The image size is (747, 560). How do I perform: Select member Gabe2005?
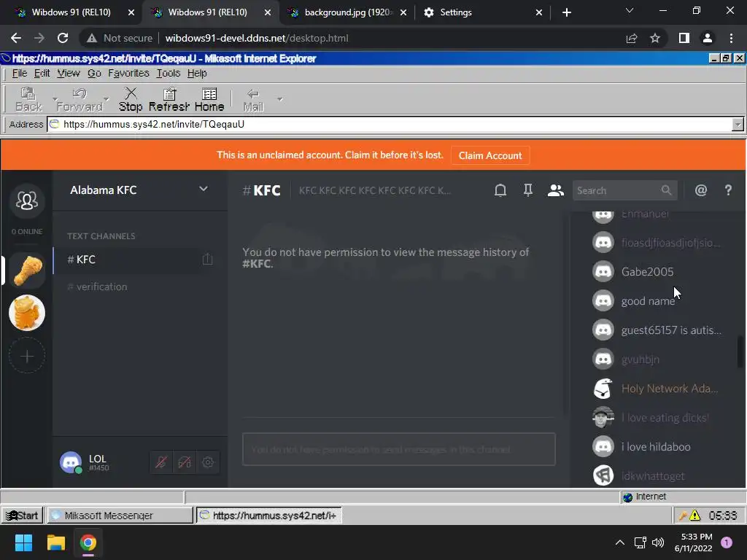[657, 271]
